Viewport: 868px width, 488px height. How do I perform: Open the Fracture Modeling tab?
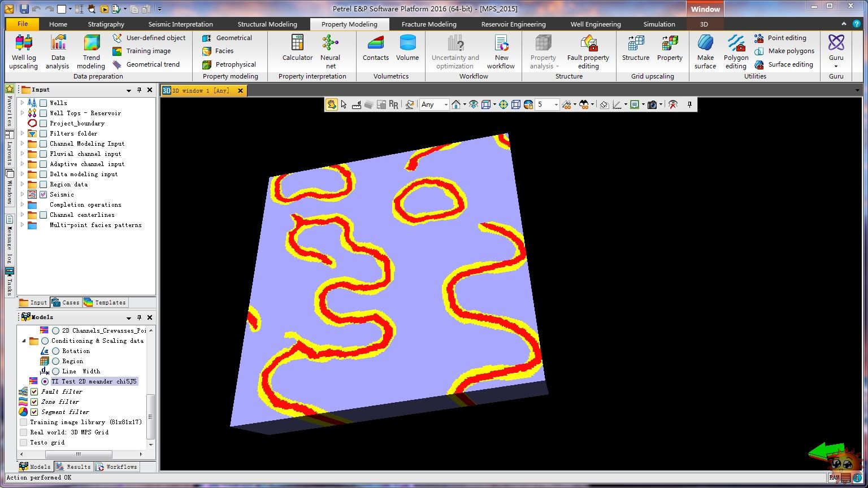pyautogui.click(x=428, y=24)
